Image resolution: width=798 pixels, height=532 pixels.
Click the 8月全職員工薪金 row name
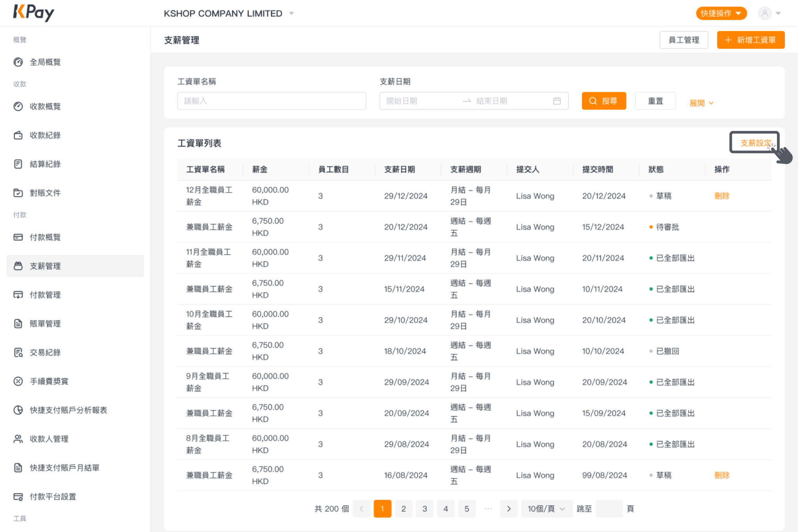point(208,444)
